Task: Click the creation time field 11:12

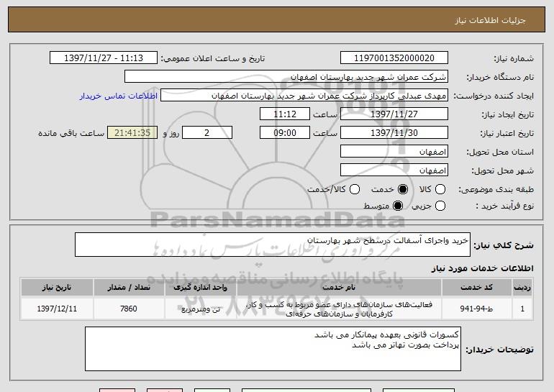Action: (x=285, y=114)
